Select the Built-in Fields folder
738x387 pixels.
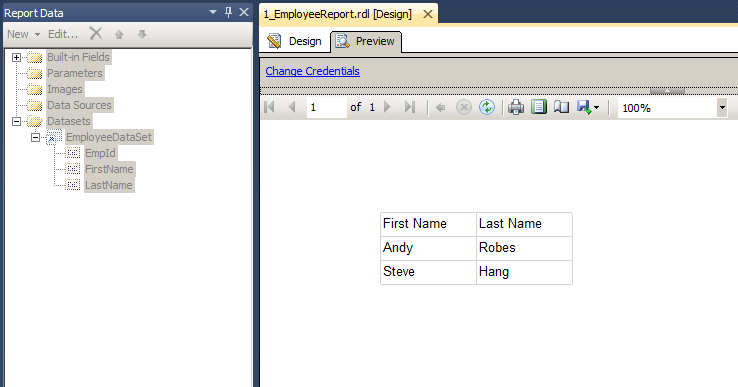(x=78, y=57)
